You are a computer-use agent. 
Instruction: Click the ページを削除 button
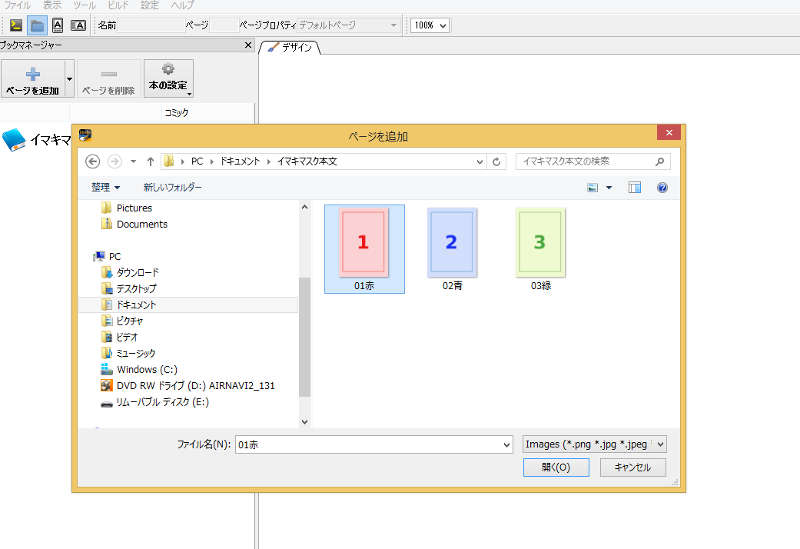[x=109, y=79]
